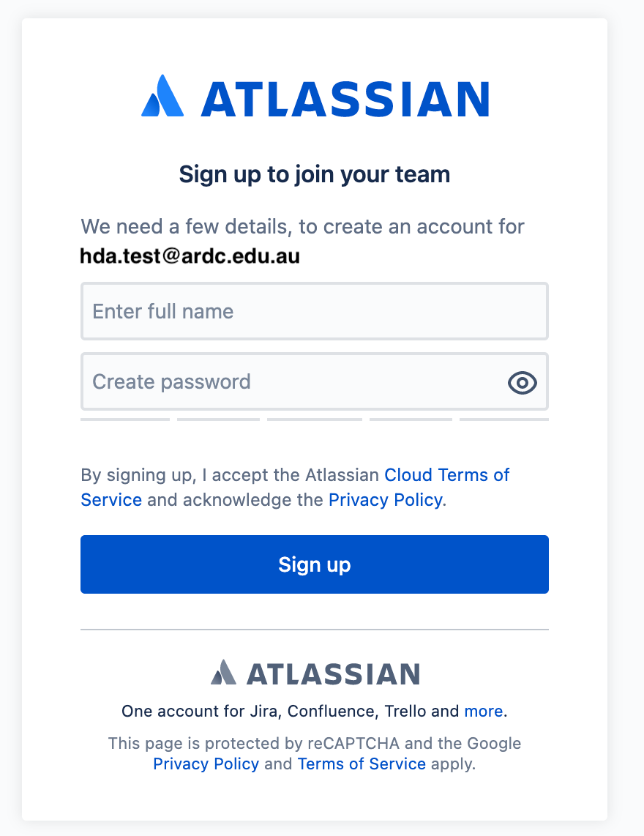Click the large blue ATLASSIAN wordmark
644x836 pixels.
[x=345, y=100]
